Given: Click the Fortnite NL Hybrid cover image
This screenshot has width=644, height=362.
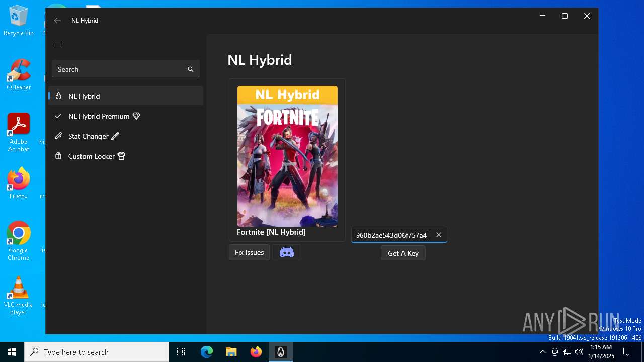Looking at the screenshot, I should 287,156.
